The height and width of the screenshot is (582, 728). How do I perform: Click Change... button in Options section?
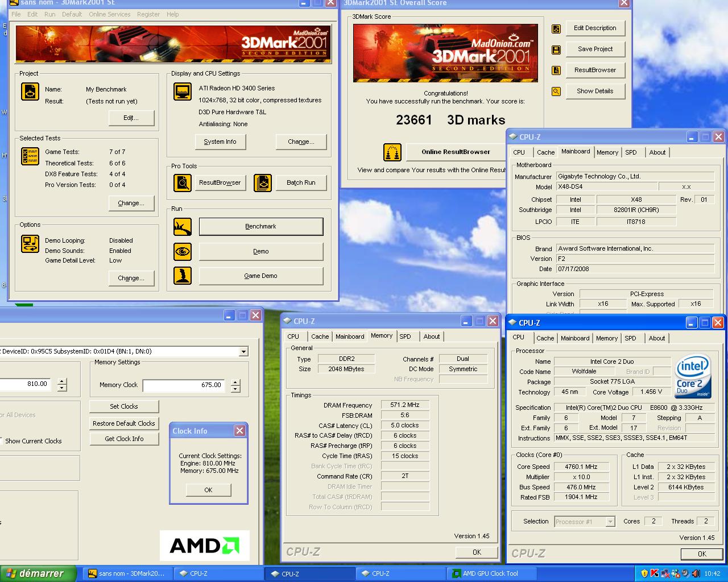point(131,278)
